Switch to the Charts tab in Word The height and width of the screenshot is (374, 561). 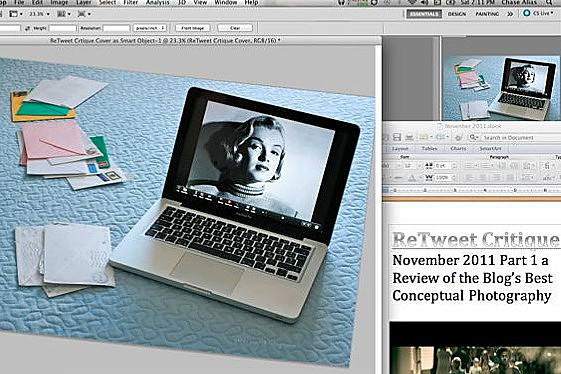point(458,149)
